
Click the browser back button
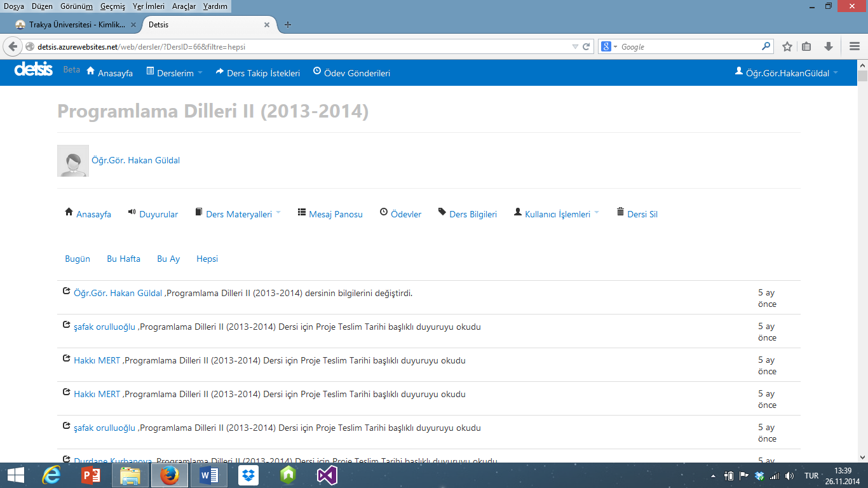click(13, 46)
